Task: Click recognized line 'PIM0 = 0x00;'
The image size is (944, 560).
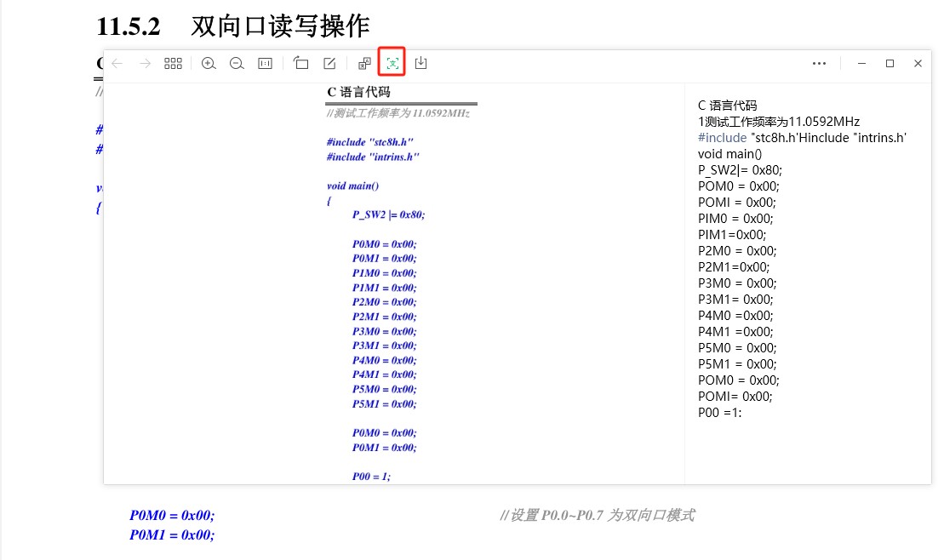Action: click(x=735, y=219)
